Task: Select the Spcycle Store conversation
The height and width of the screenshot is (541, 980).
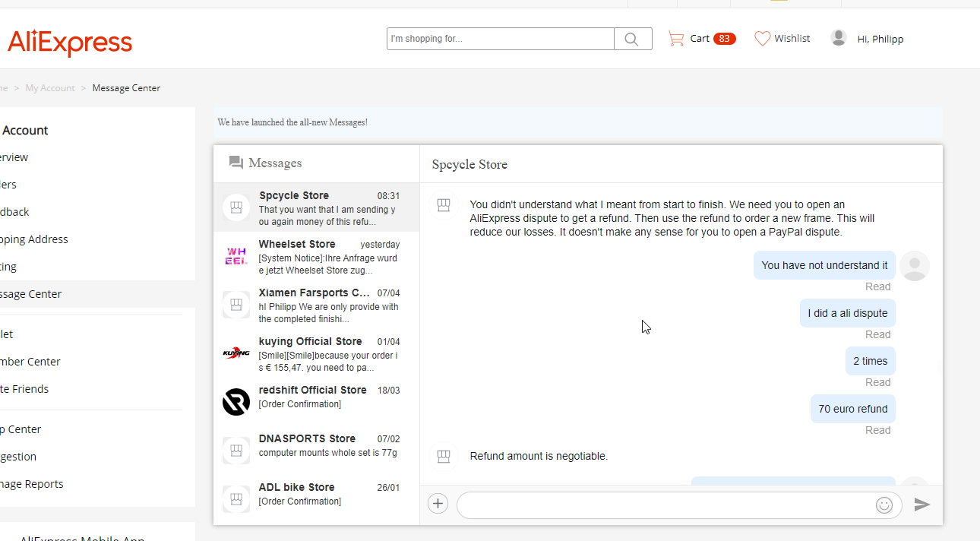Action: tap(316, 207)
